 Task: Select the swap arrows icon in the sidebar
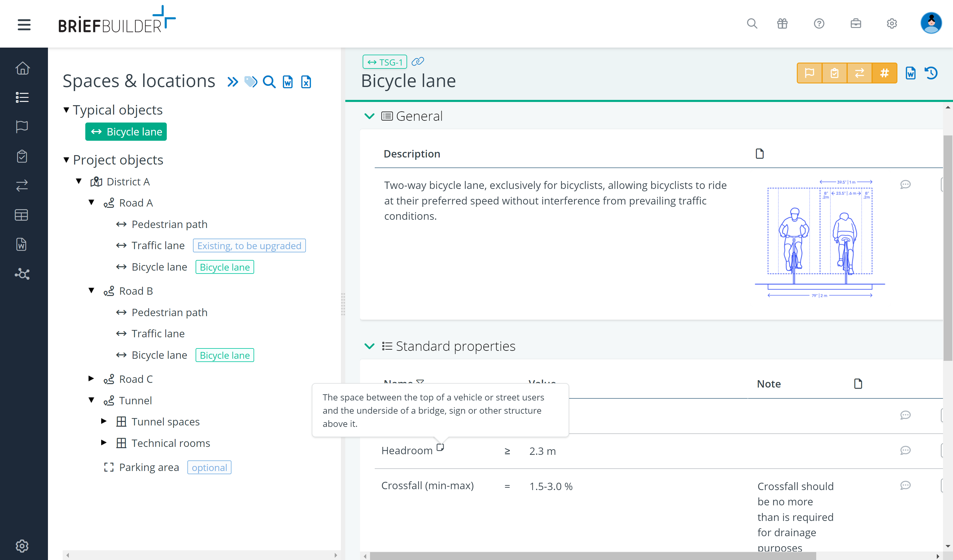click(x=22, y=185)
